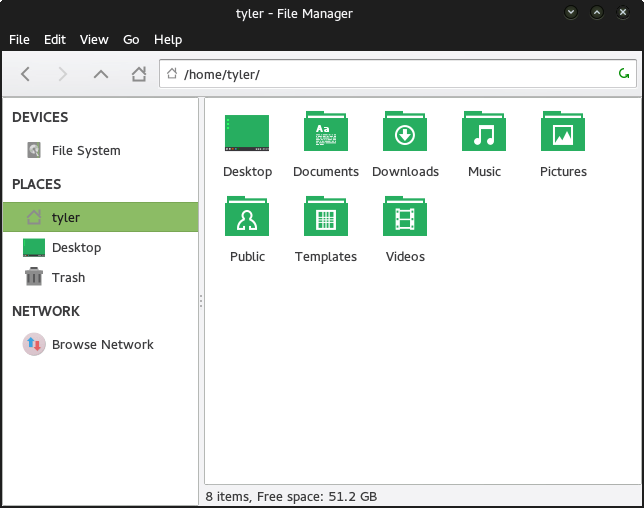Open the Go menu
644x508 pixels.
coord(131,39)
